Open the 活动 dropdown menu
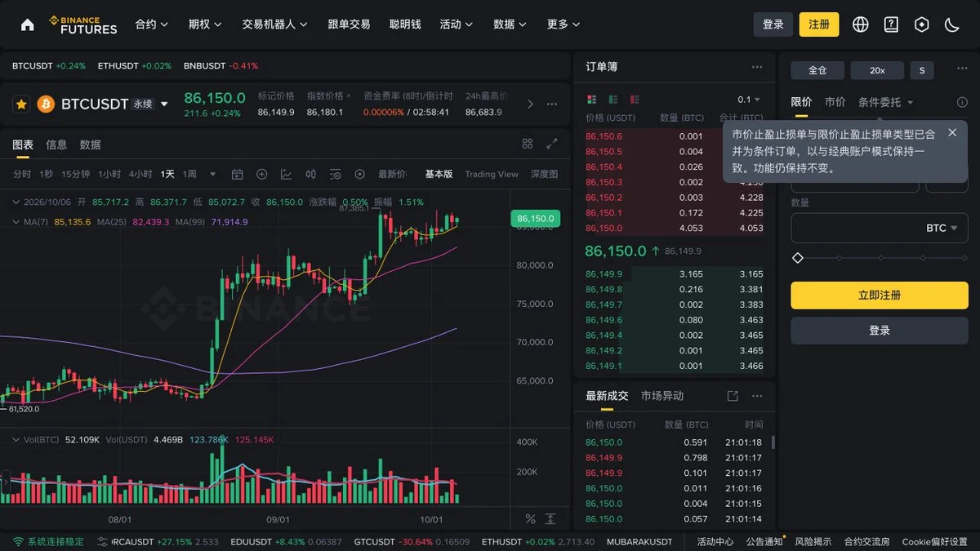 click(x=457, y=24)
